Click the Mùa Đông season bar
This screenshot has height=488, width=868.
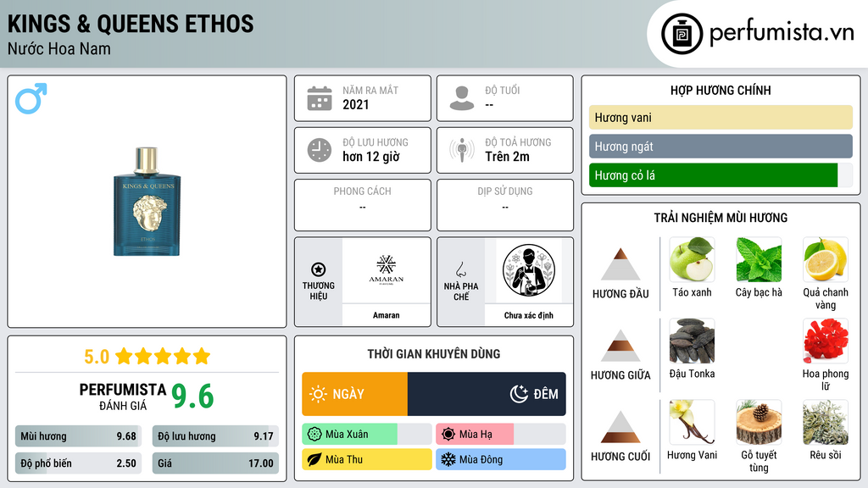tap(500, 459)
